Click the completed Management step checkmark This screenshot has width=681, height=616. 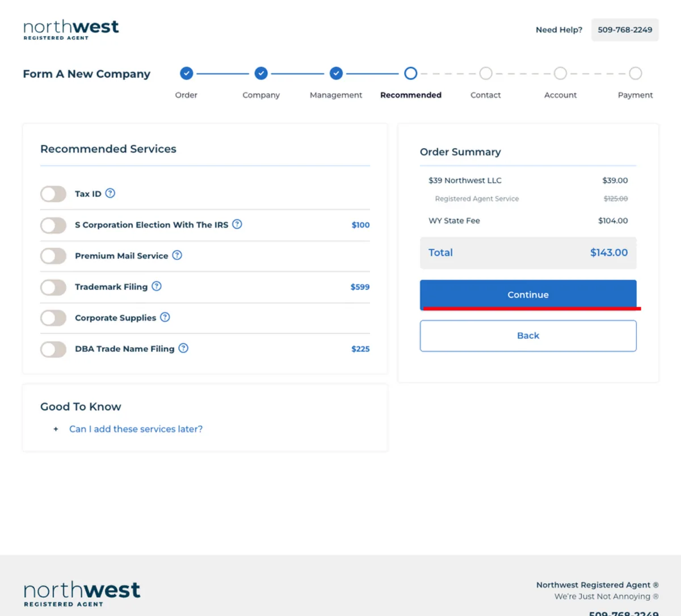[336, 73]
